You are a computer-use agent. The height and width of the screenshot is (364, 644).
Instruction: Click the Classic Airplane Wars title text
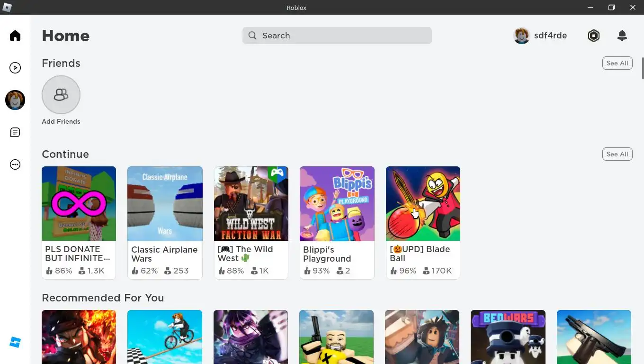point(164,254)
